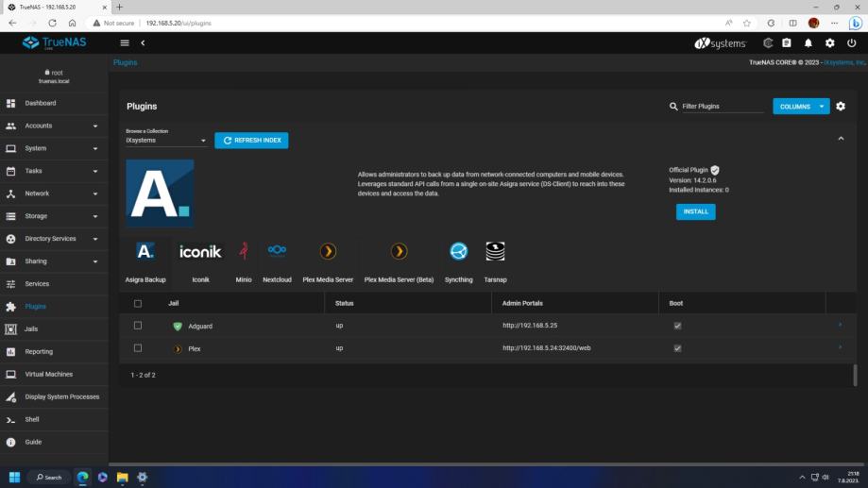Image resolution: width=868 pixels, height=488 pixels.
Task: Open Reporting page
Action: (54, 351)
